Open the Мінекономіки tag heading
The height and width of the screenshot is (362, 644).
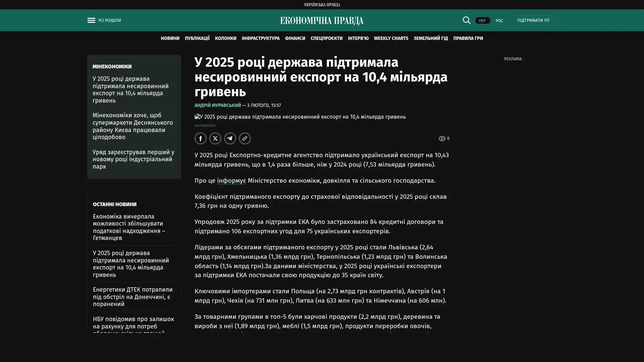tap(112, 66)
